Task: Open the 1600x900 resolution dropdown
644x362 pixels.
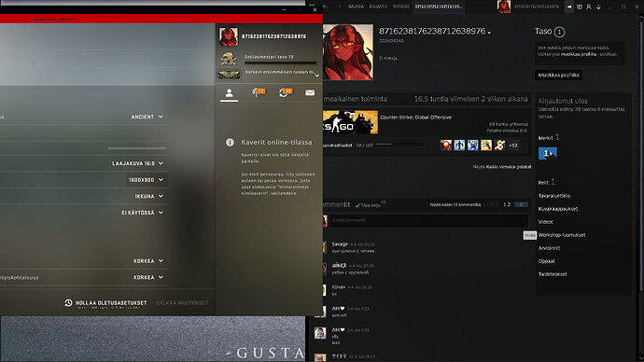Action: click(x=147, y=180)
